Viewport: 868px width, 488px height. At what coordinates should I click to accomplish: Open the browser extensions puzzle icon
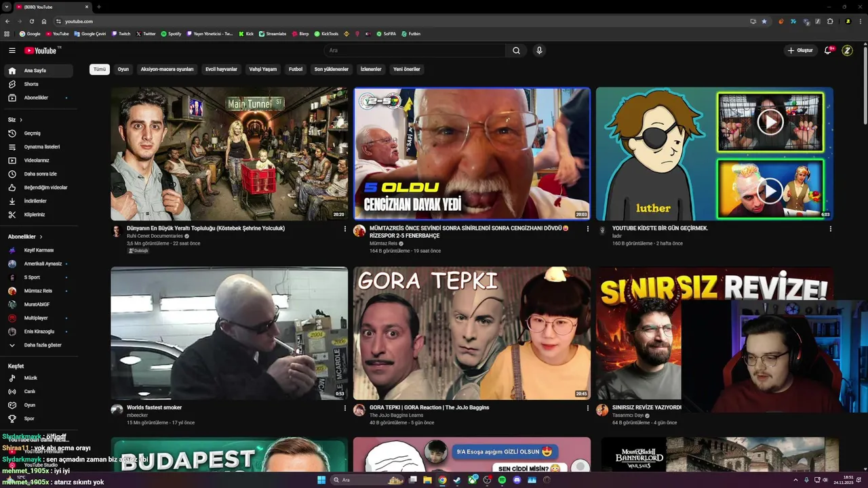coord(830,21)
